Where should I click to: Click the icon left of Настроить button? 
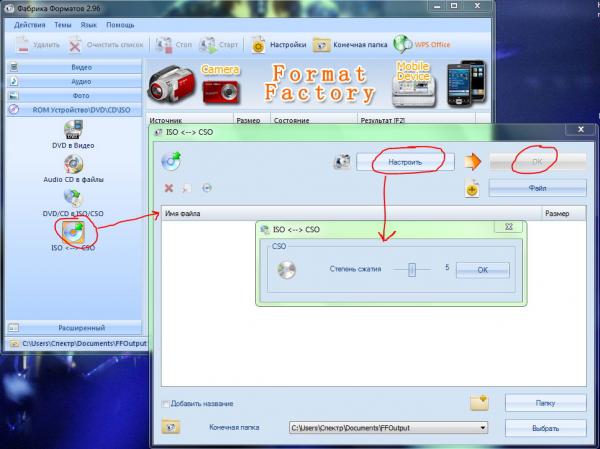(342, 162)
